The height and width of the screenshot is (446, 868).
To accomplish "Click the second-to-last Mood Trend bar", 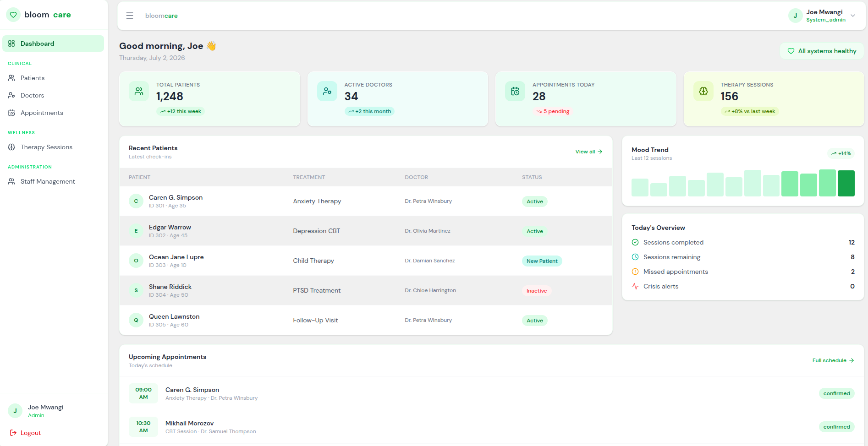I will [827, 183].
